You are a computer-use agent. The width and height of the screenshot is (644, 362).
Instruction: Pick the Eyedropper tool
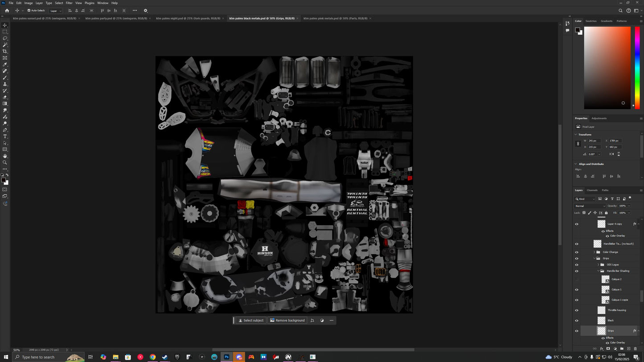5,65
